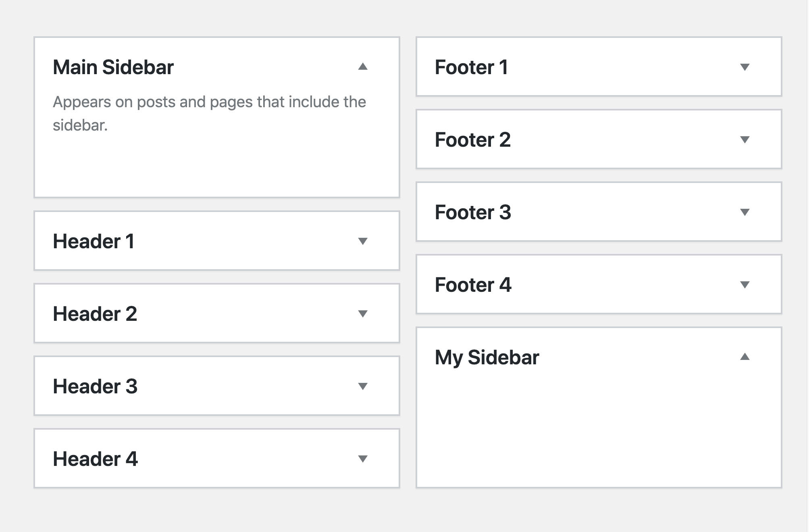Select the Main Sidebar title
Image resolution: width=809 pixels, height=532 pixels.
coord(113,67)
